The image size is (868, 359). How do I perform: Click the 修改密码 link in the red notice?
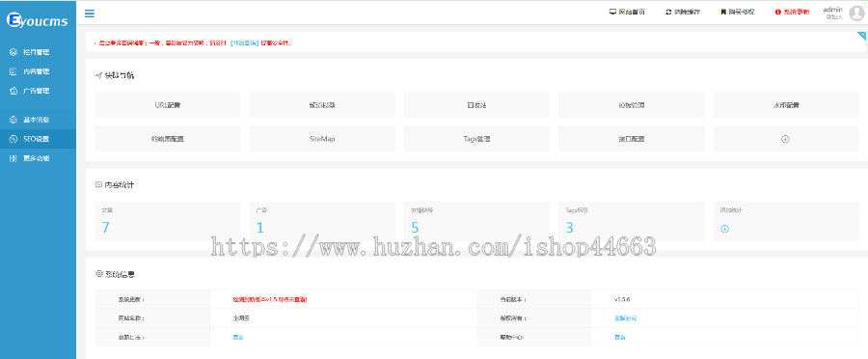(245, 42)
